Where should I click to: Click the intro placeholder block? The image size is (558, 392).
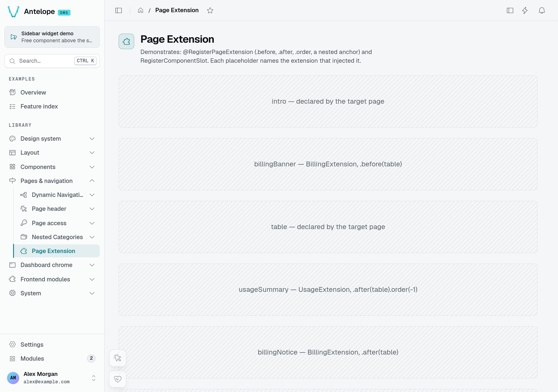[328, 101]
